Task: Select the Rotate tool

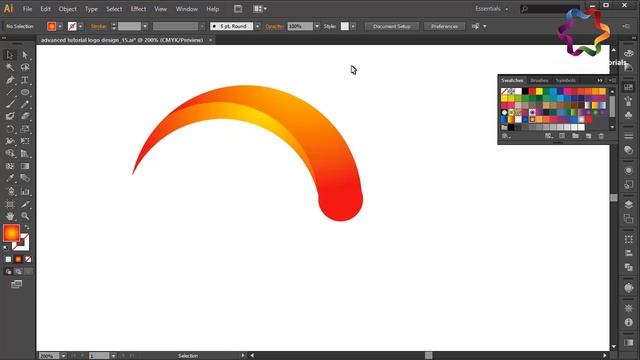Action: 10,129
